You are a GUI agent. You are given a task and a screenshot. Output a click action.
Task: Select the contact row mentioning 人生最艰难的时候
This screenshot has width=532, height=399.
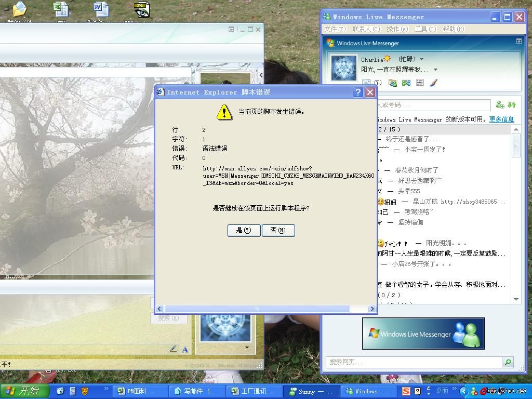(444, 254)
